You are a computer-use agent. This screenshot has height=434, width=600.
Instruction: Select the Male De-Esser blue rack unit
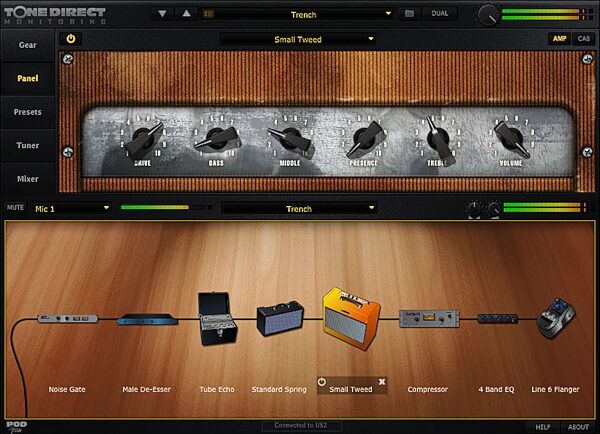tap(147, 319)
